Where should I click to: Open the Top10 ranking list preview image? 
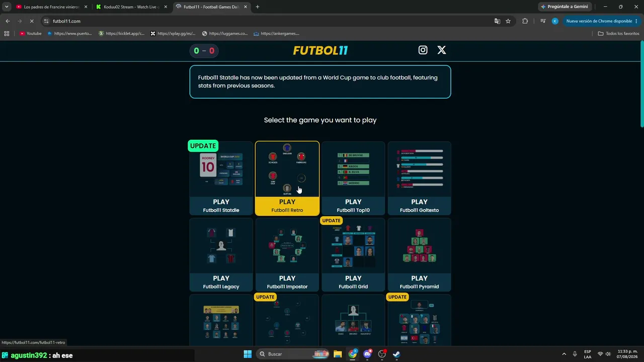pyautogui.click(x=353, y=169)
